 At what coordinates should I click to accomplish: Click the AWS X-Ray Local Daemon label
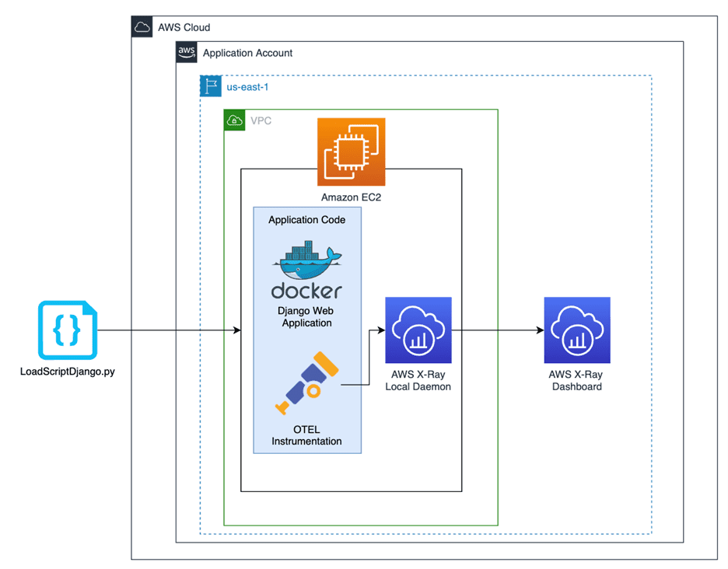coord(418,381)
